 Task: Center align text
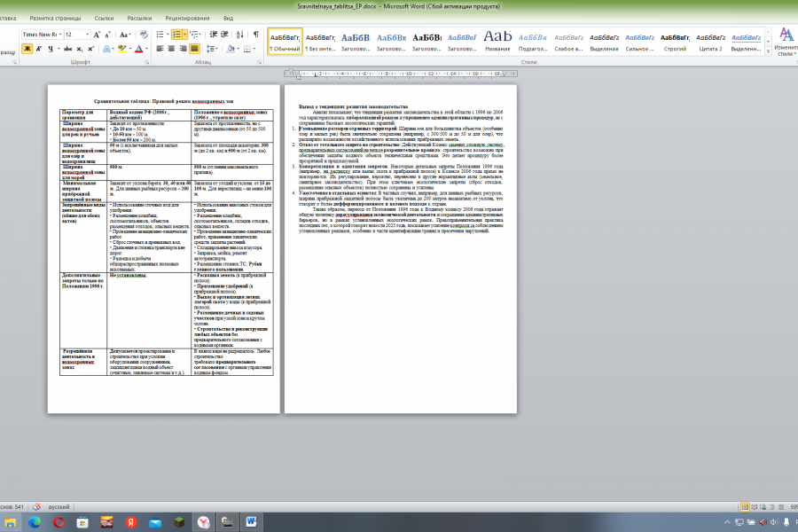click(171, 49)
